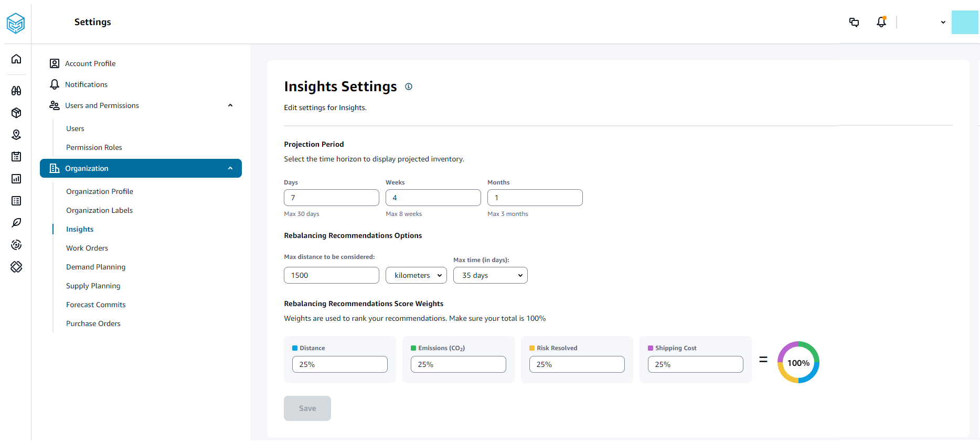This screenshot has width=980, height=444.
Task: Go to Work Orders settings
Action: (x=87, y=248)
